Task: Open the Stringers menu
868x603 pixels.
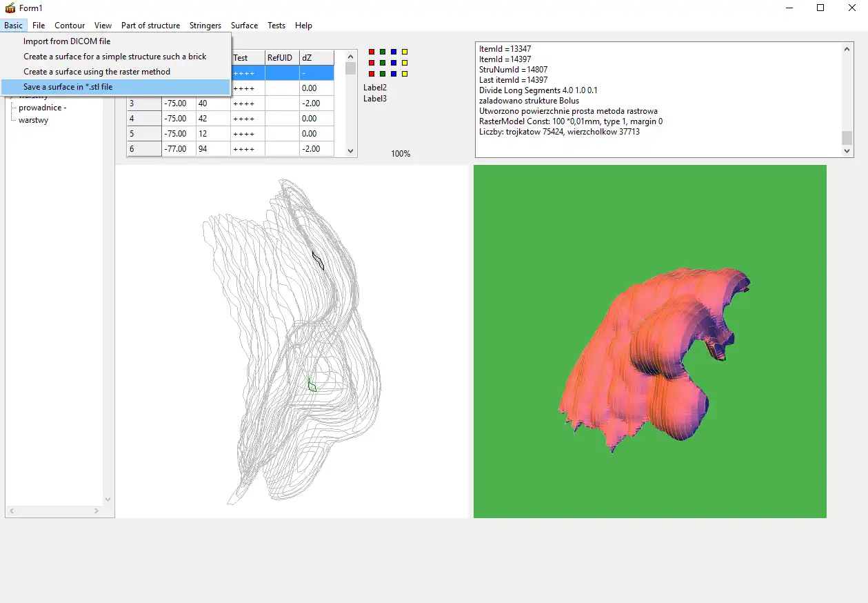Action: pos(205,26)
